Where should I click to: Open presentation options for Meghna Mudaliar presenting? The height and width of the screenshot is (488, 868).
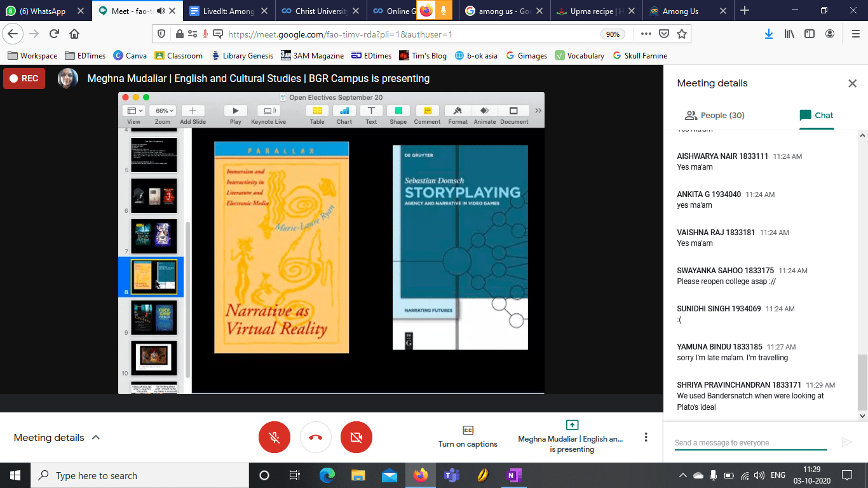tap(571, 437)
